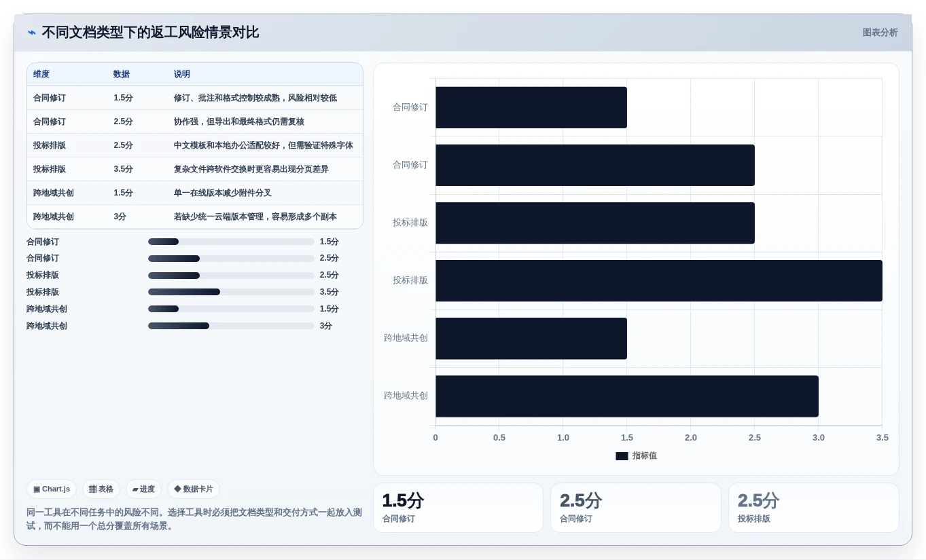
Task: Click the 数据 table column header
Action: [x=122, y=74]
